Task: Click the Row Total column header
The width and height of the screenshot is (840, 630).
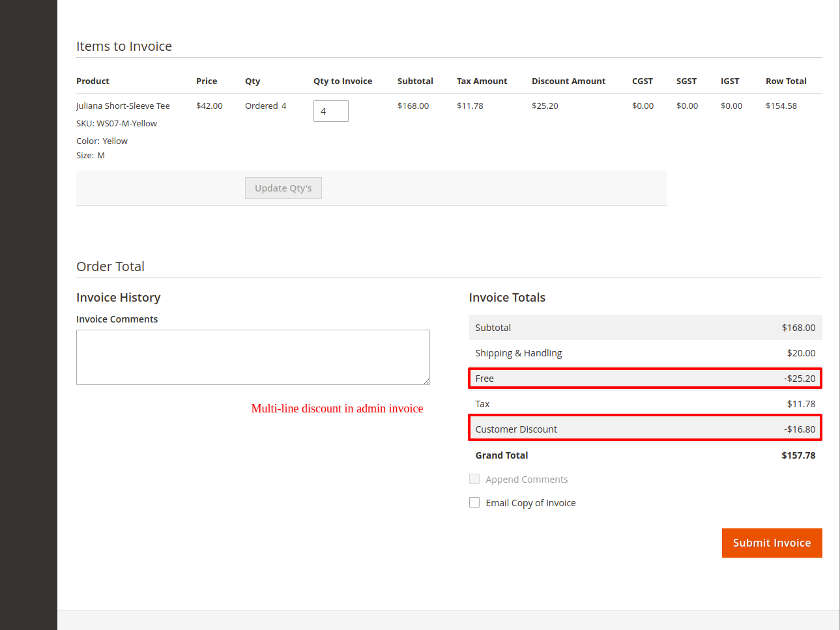Action: [x=786, y=81]
